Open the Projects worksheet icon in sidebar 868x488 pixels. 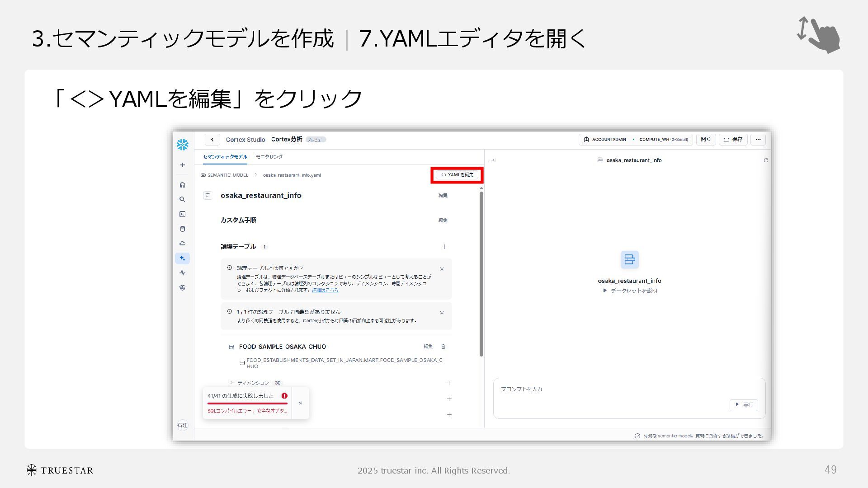(182, 214)
